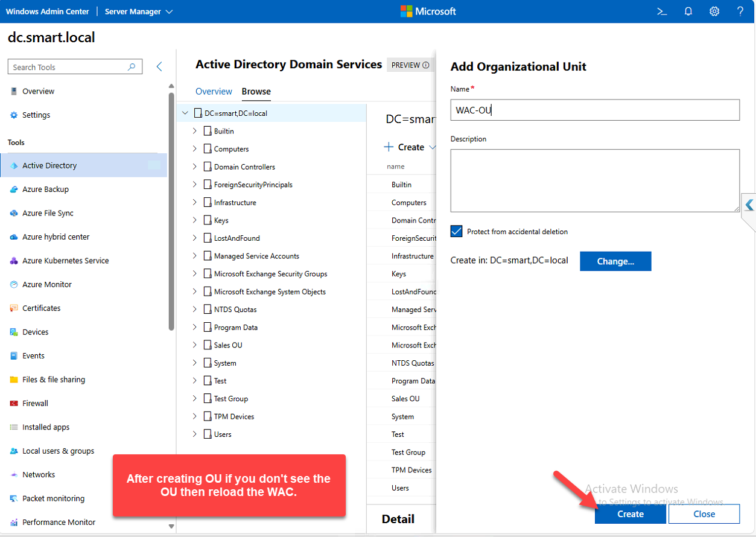This screenshot has height=537, width=756.
Task: Open the Packet monitoring tool
Action: coord(53,498)
